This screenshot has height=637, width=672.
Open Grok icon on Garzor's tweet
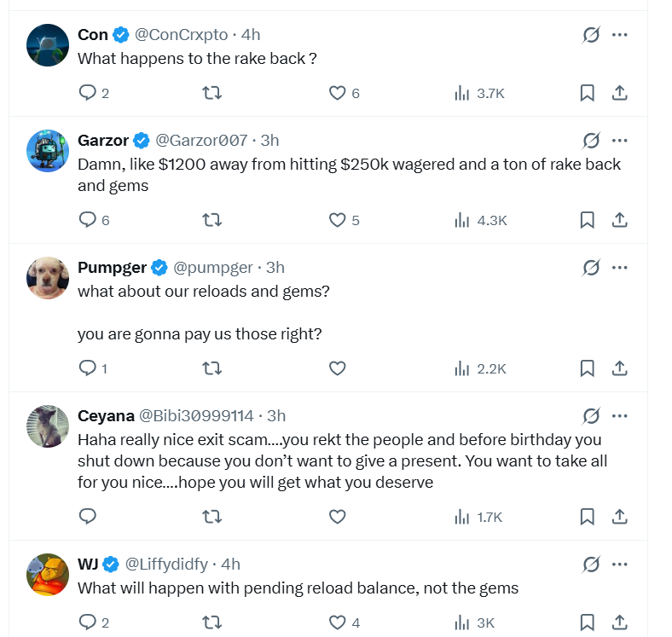[590, 140]
